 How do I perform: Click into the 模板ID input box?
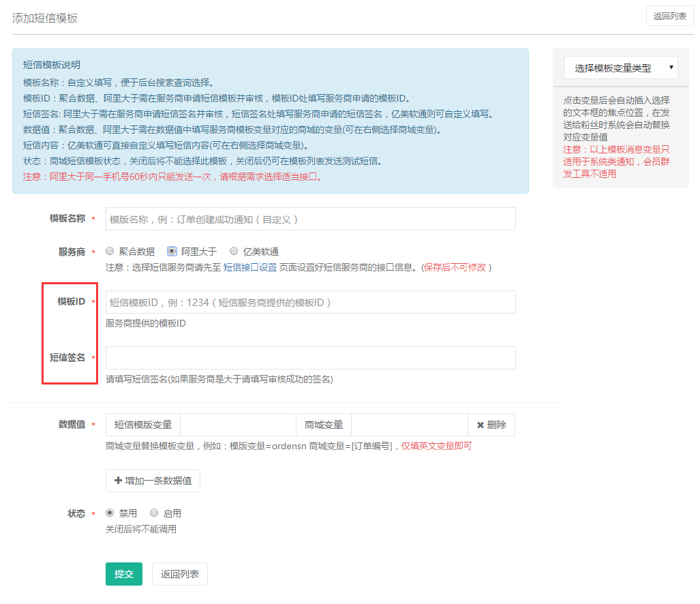[310, 302]
